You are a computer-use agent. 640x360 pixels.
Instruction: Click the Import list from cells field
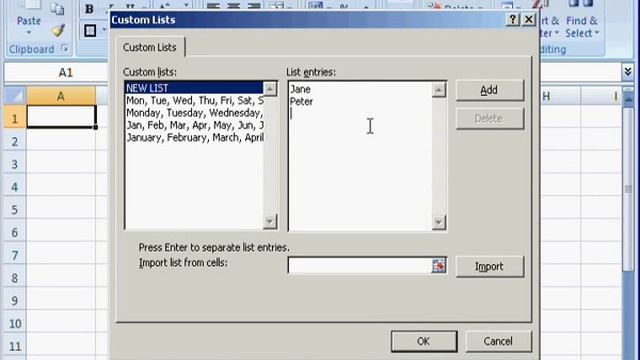360,266
